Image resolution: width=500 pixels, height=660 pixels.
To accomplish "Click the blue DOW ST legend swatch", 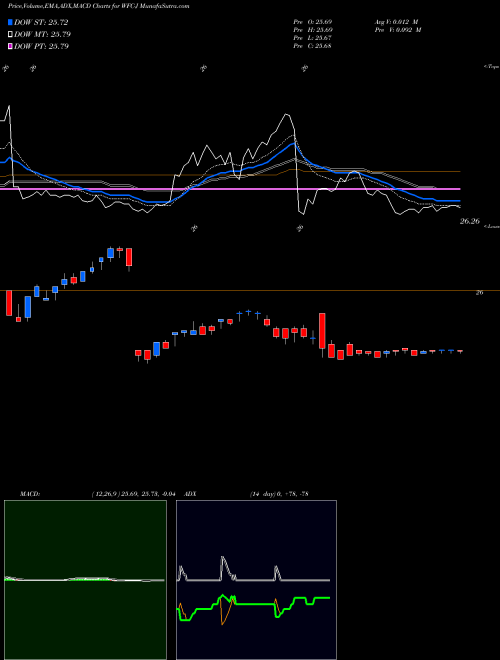I will click(x=10, y=22).
